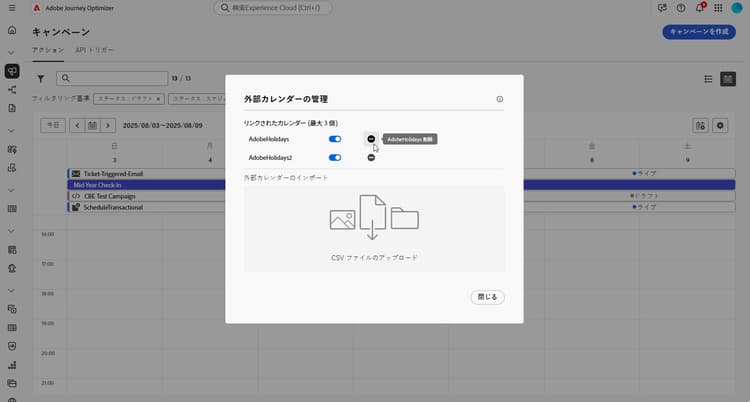Open the CBE Test Campaign entry

[110, 196]
